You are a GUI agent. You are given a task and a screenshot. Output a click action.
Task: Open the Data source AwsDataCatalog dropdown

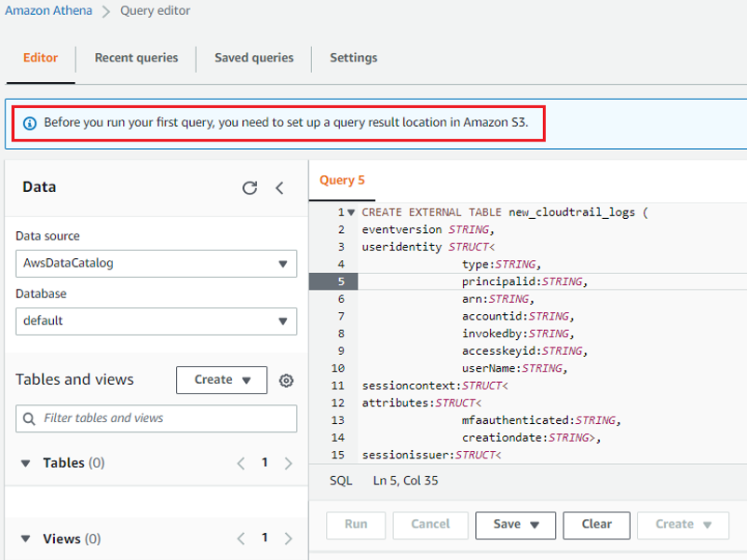coord(156,264)
